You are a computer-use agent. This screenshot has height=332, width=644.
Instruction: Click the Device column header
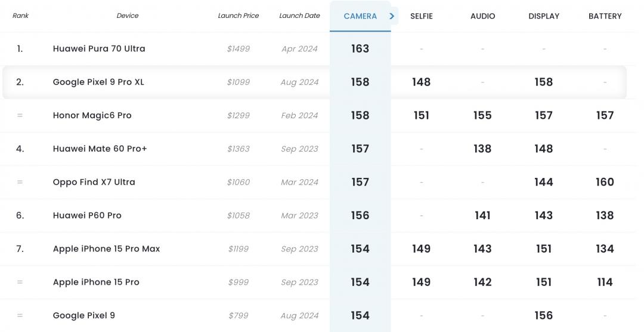(128, 16)
